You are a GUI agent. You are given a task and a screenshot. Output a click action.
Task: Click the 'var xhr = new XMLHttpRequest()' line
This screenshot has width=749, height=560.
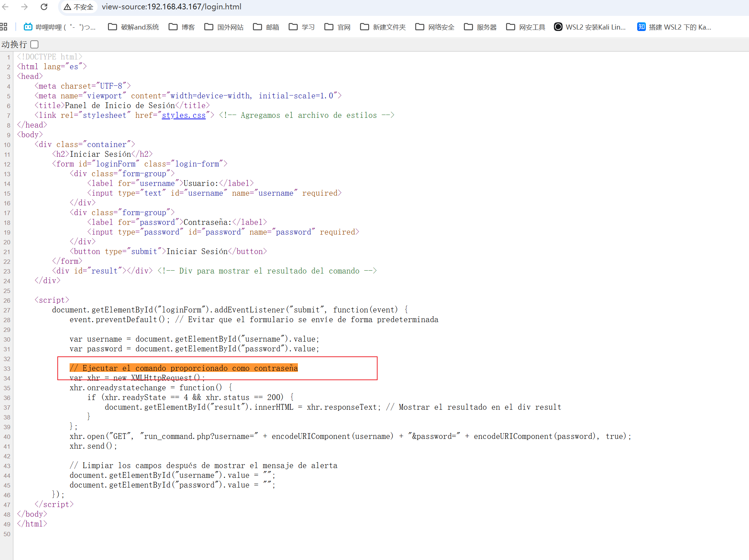[x=137, y=378]
